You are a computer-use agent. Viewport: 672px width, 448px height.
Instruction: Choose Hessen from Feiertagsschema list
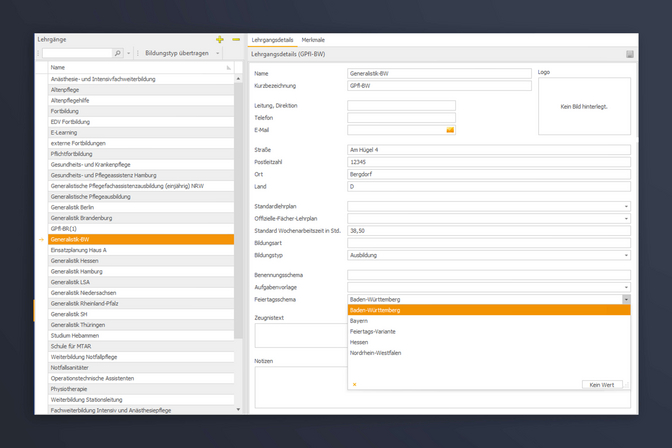489,342
